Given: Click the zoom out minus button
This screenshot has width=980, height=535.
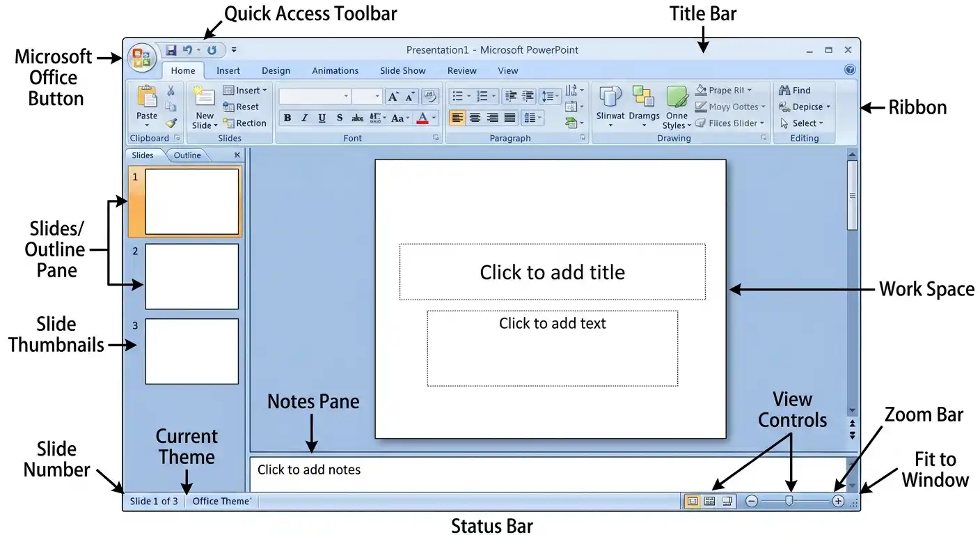Looking at the screenshot, I should pyautogui.click(x=752, y=501).
